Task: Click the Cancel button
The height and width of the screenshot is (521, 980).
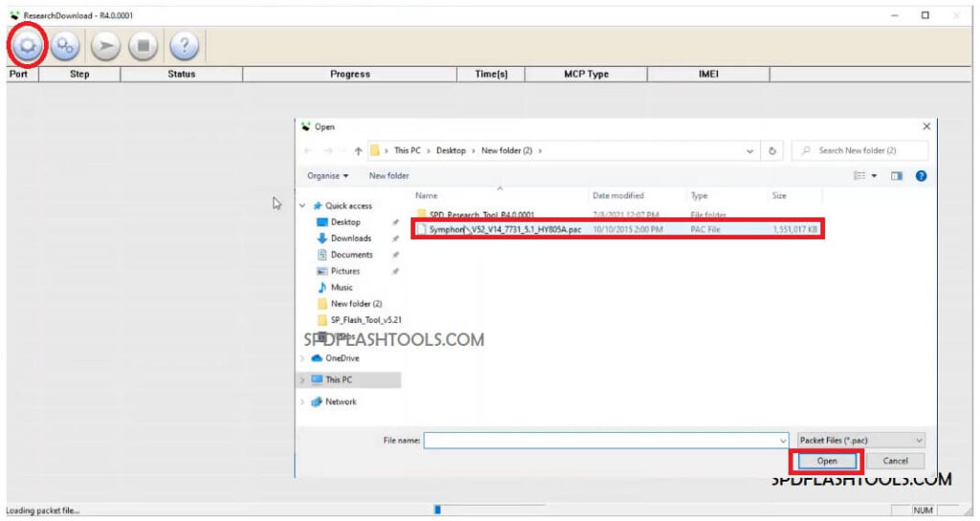Action: [x=895, y=462]
